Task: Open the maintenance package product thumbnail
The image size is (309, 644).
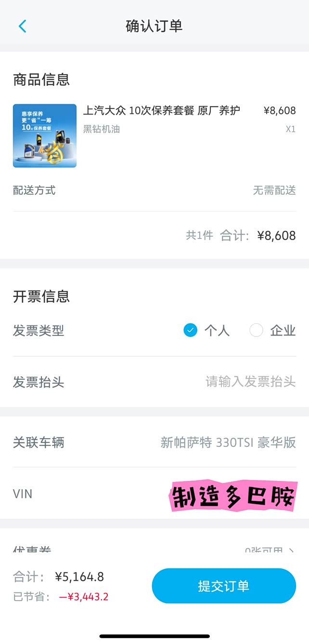Action: (x=45, y=136)
